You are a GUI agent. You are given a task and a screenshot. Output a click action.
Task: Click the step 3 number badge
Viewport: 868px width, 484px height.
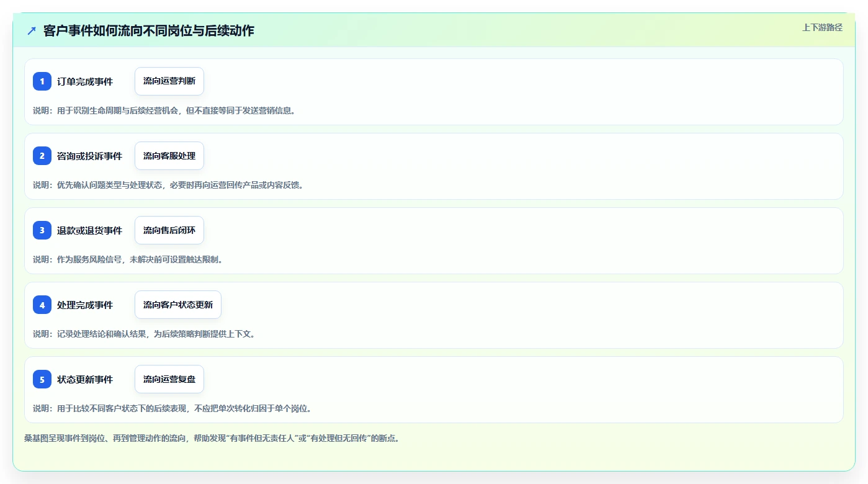42,230
